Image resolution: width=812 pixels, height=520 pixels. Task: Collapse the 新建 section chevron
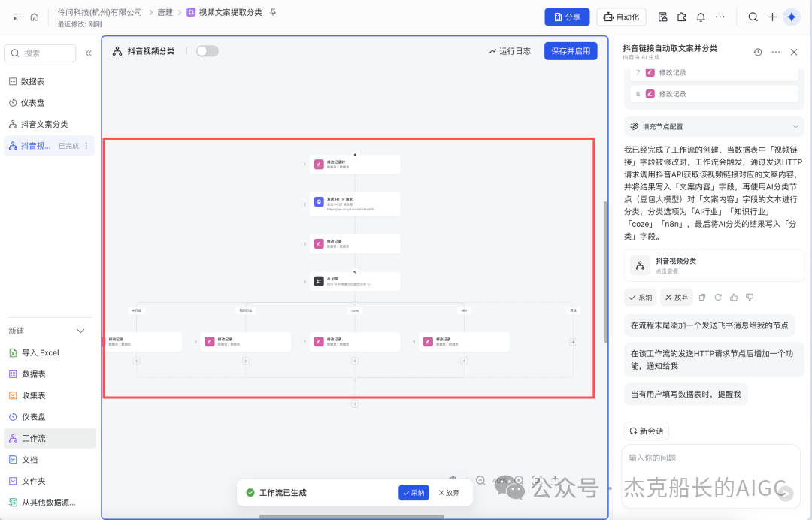coord(80,331)
